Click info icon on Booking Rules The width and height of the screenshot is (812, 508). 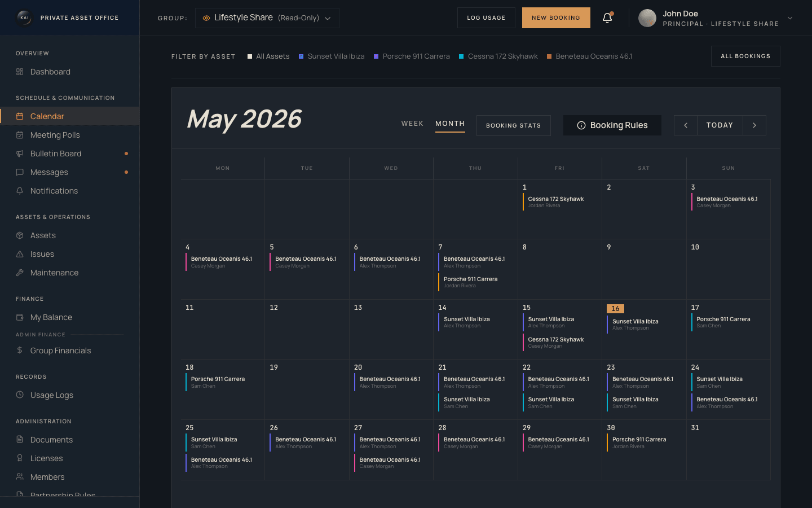[x=581, y=125]
